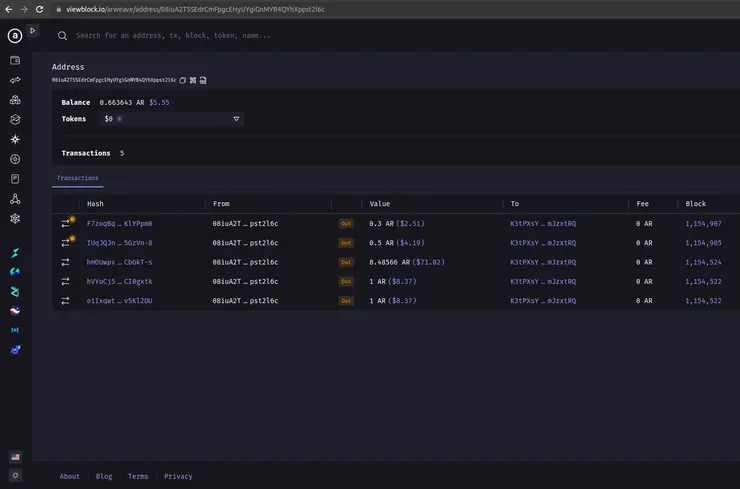
Task: Expand the Tokens $0 dropdown
Action: pyautogui.click(x=172, y=119)
